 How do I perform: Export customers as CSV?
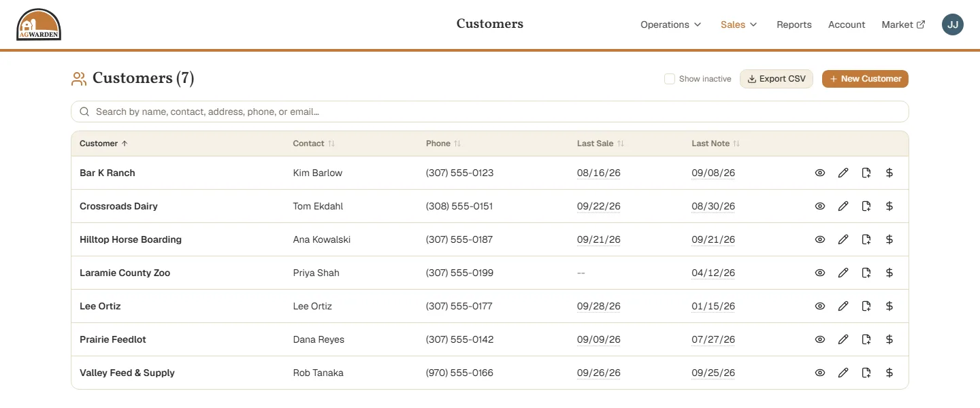click(x=777, y=79)
